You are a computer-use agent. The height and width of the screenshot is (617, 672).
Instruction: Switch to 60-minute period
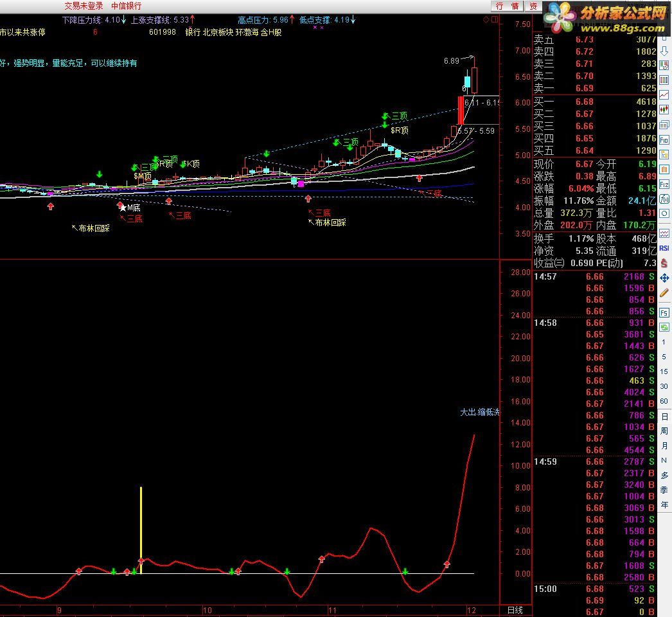tap(664, 401)
